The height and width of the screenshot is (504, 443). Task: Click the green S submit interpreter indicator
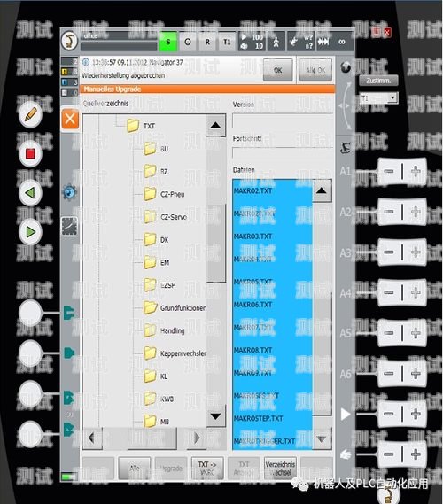(168, 42)
